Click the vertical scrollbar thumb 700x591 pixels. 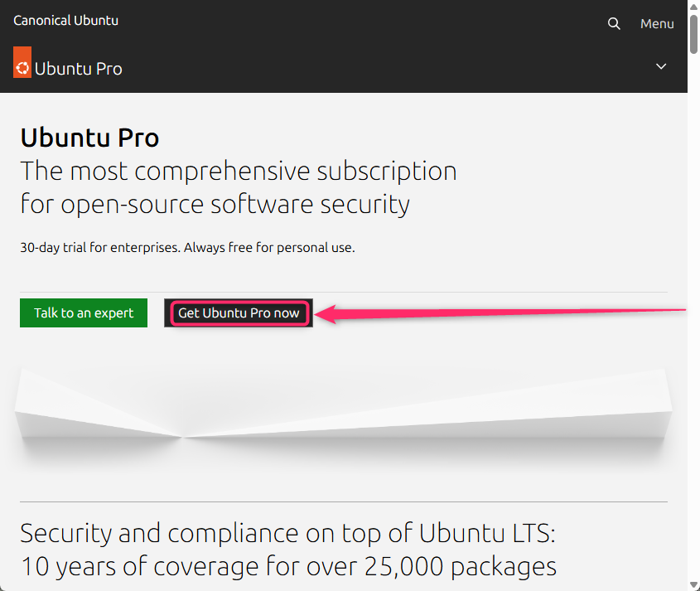point(693,34)
